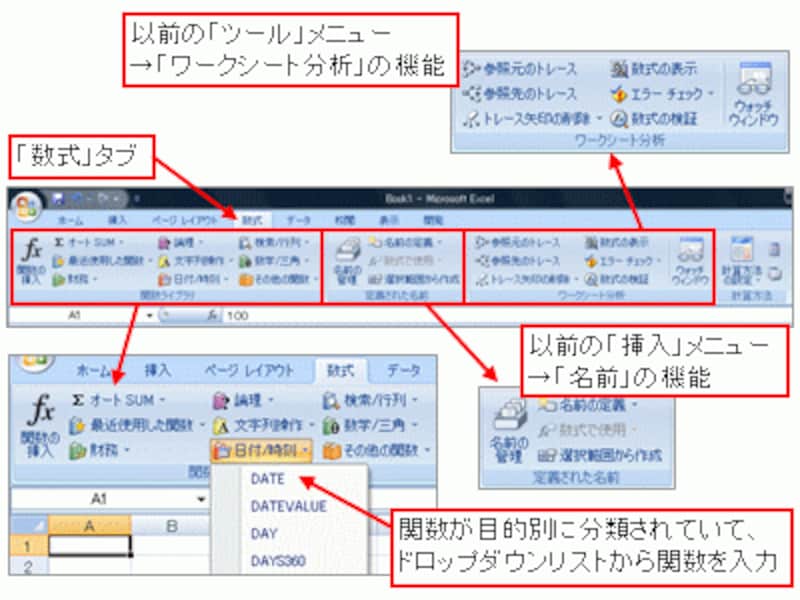This screenshot has width=800, height=600.
Task: Click 名前の管理 in enlarged 定義された名前 panel
Action: 508,430
